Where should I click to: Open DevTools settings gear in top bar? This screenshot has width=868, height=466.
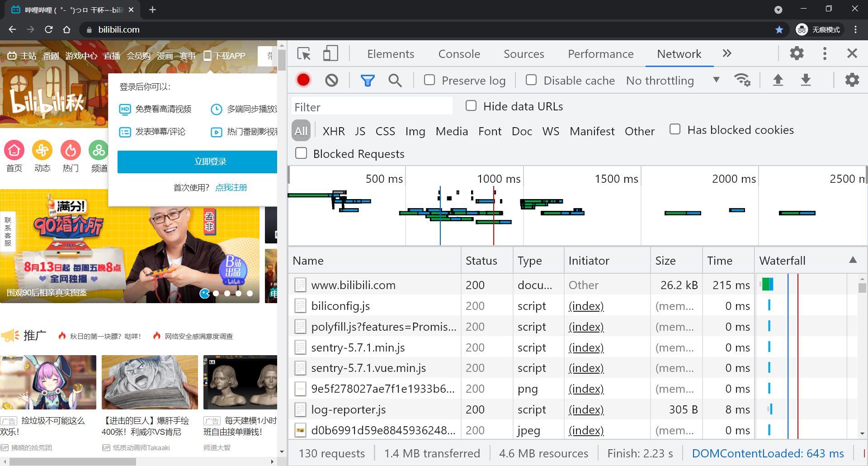click(x=797, y=53)
